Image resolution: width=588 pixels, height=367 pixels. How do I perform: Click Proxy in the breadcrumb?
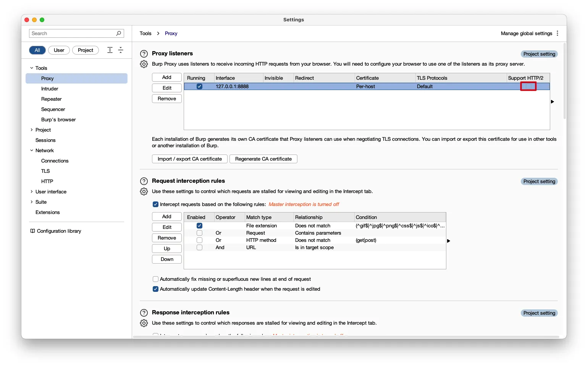coord(171,33)
